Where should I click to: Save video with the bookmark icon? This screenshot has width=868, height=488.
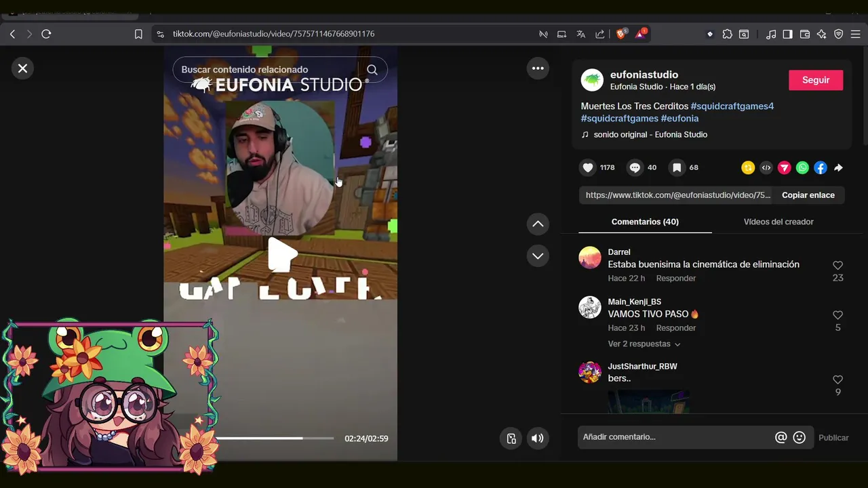[677, 167]
